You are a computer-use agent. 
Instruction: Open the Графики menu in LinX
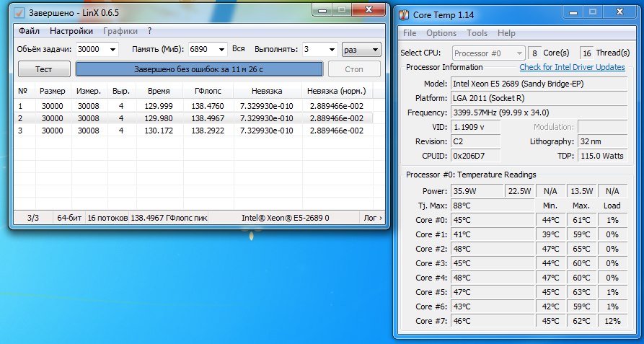[120, 31]
